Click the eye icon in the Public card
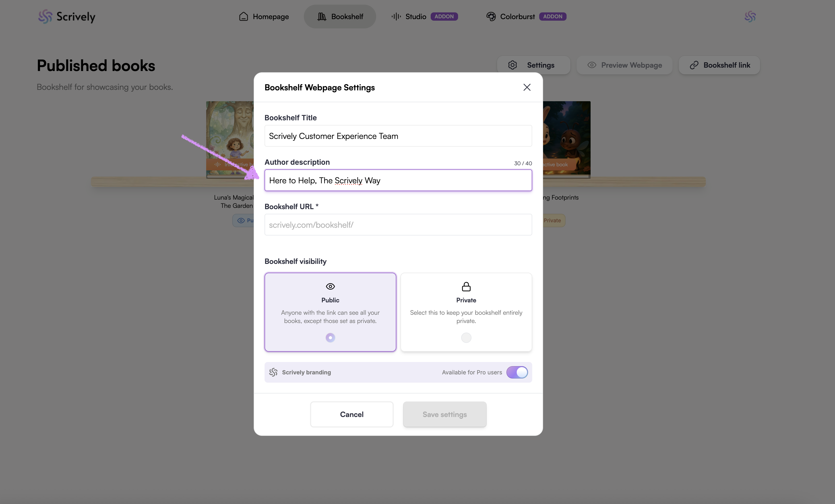The height and width of the screenshot is (504, 835). point(330,287)
